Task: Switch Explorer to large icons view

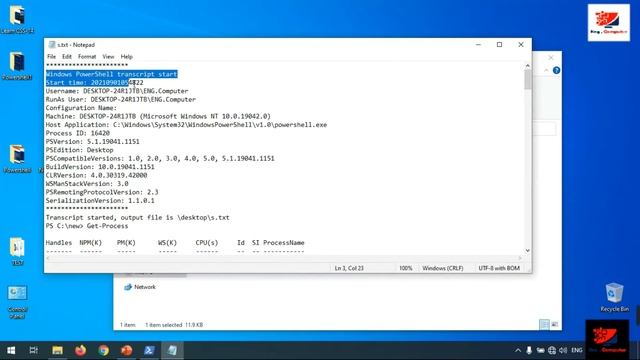Action: coord(554,324)
